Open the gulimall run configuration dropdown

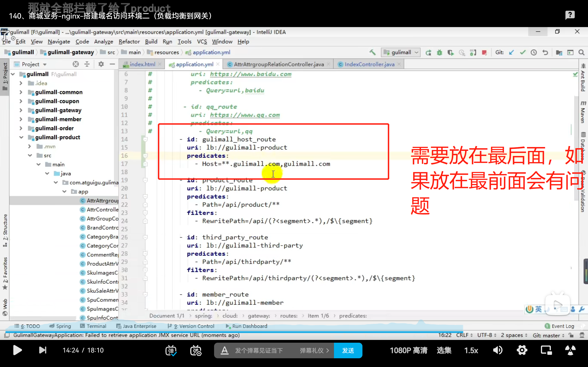coord(401,53)
